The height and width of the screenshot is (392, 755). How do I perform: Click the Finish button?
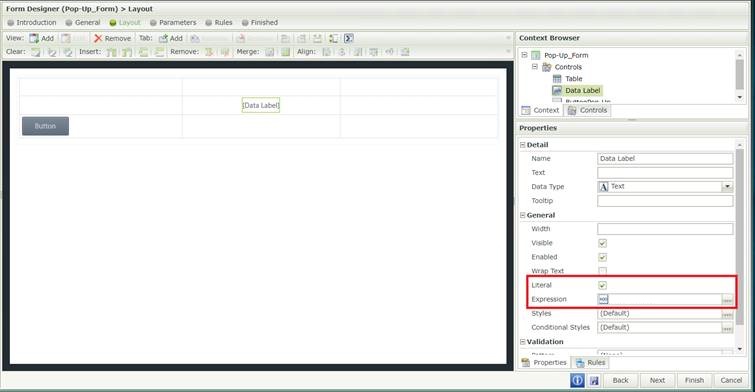point(694,380)
